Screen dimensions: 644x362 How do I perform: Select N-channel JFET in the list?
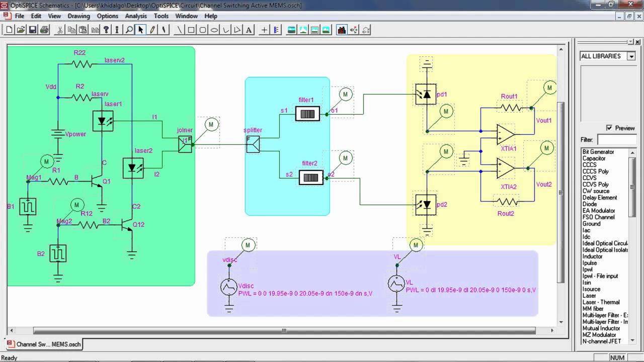[602, 341]
